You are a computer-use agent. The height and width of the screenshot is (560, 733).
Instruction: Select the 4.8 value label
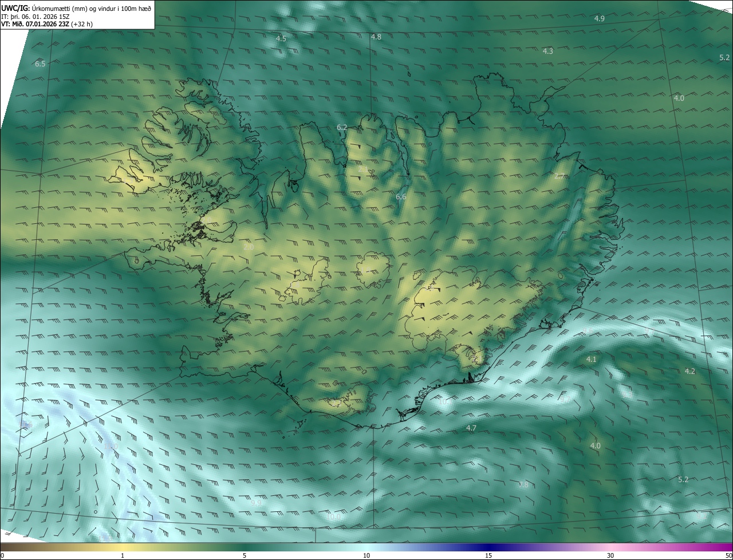click(376, 37)
